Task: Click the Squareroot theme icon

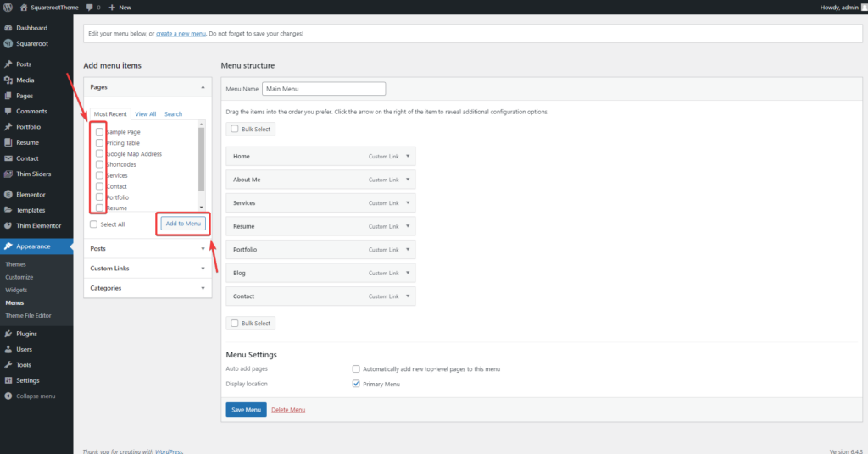Action: point(8,44)
